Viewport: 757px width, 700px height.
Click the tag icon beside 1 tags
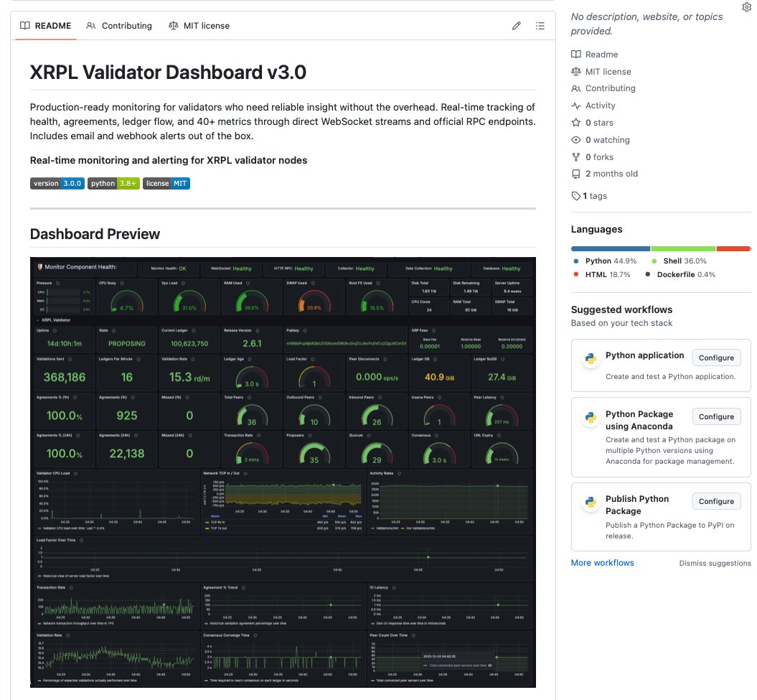pyautogui.click(x=575, y=196)
